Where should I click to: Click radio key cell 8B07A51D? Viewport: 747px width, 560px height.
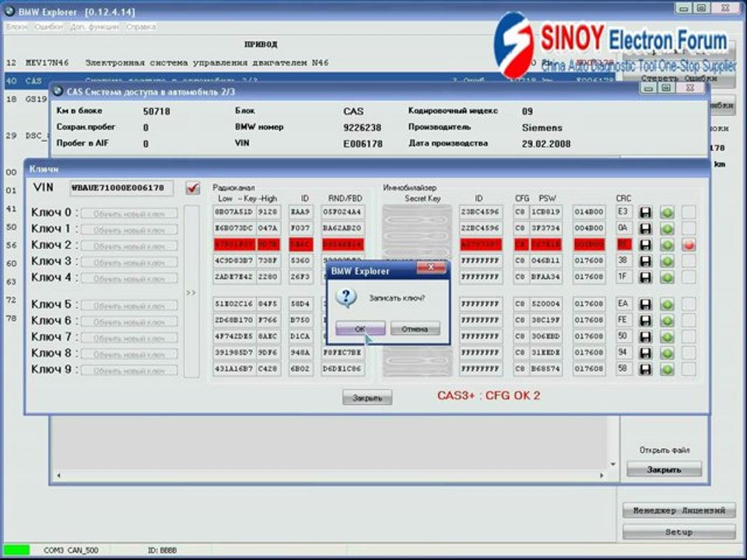234,212
